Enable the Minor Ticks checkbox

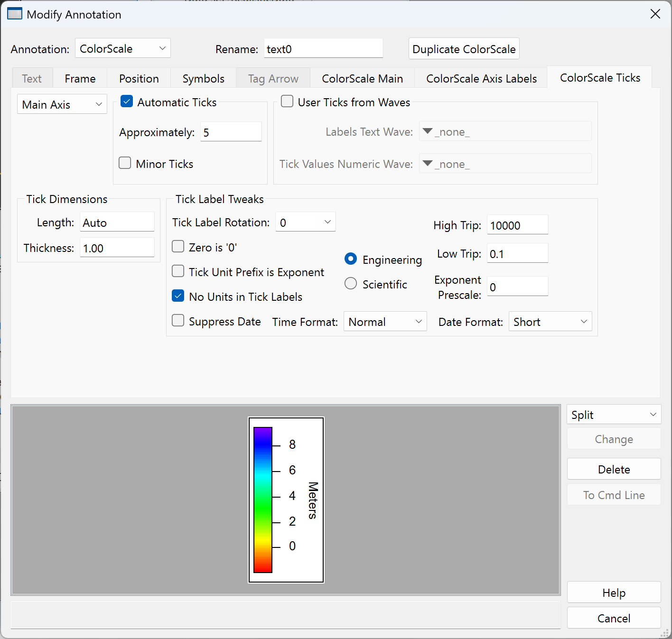point(125,163)
